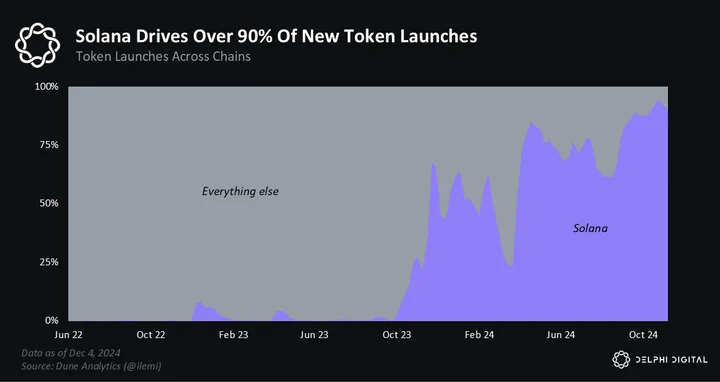720x382 pixels.
Task: Click the large Delphi knot logo beside title
Action: click(x=38, y=45)
